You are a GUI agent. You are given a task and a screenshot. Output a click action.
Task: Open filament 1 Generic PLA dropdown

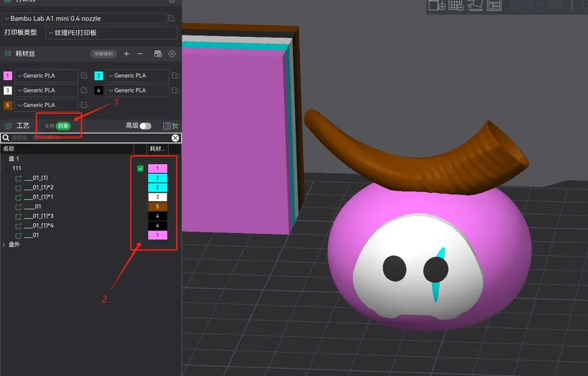[46, 75]
